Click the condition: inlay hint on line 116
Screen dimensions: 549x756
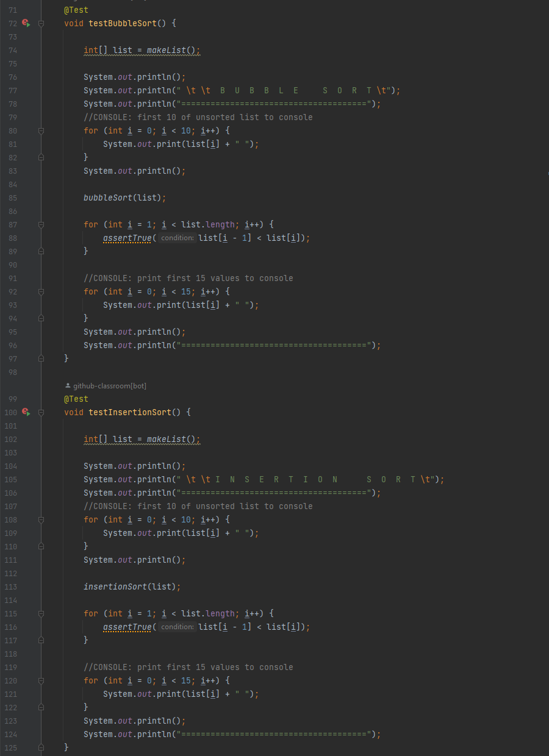point(177,627)
